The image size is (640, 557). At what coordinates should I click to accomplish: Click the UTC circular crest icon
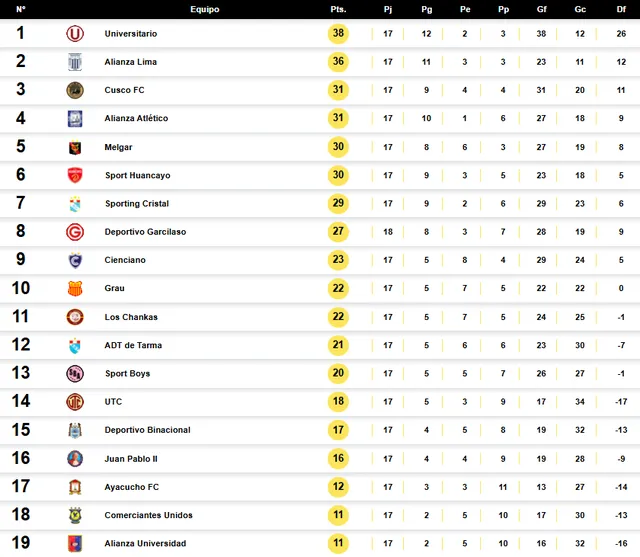[x=75, y=402]
